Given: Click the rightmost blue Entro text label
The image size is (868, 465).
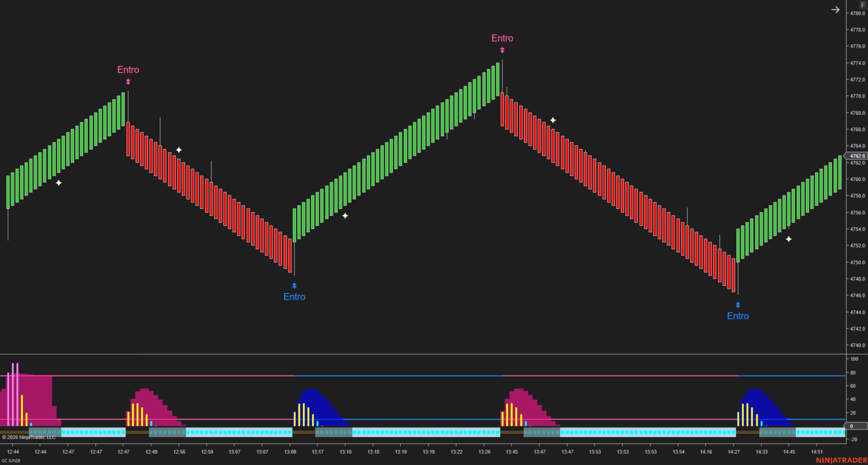Looking at the screenshot, I should 738,316.
